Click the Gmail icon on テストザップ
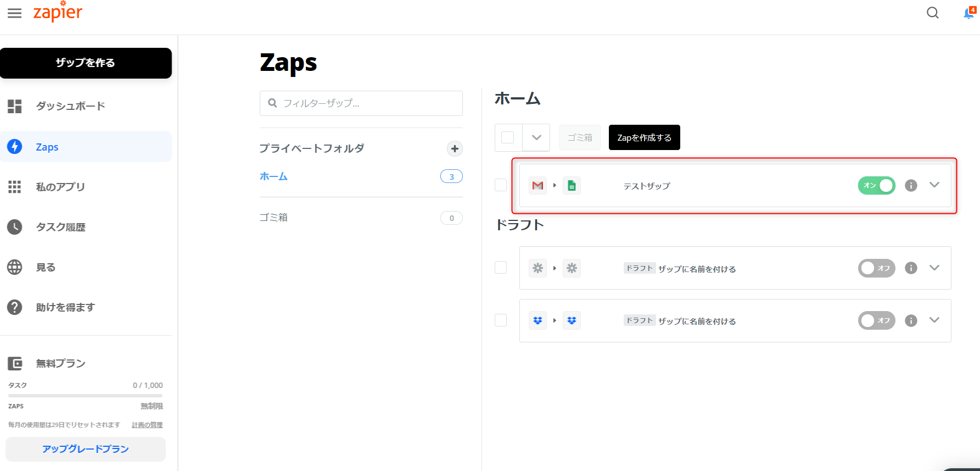 [x=537, y=186]
